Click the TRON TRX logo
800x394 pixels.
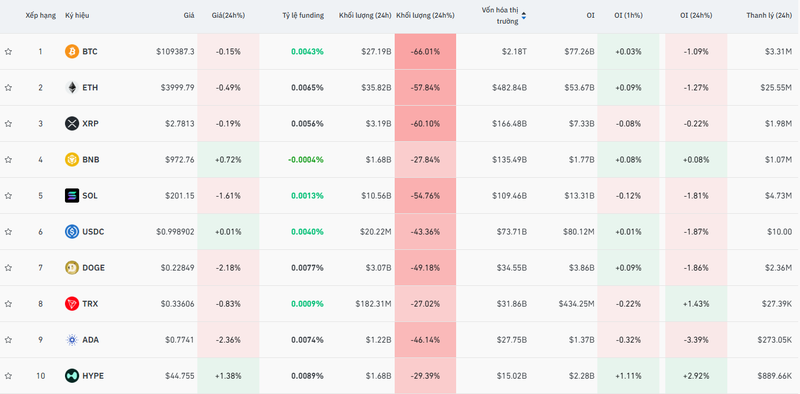pyautogui.click(x=72, y=304)
